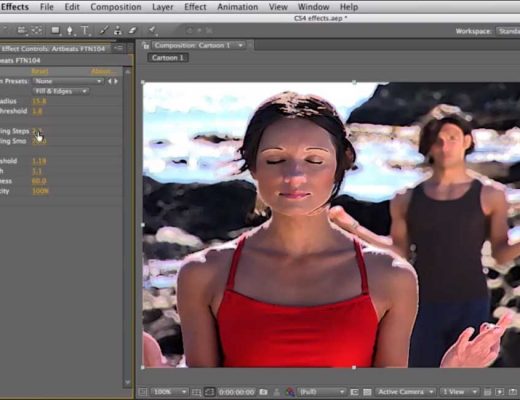Viewport: 520px width, 400px height.
Task: Toggle the transparency grid
Action: click(367, 392)
